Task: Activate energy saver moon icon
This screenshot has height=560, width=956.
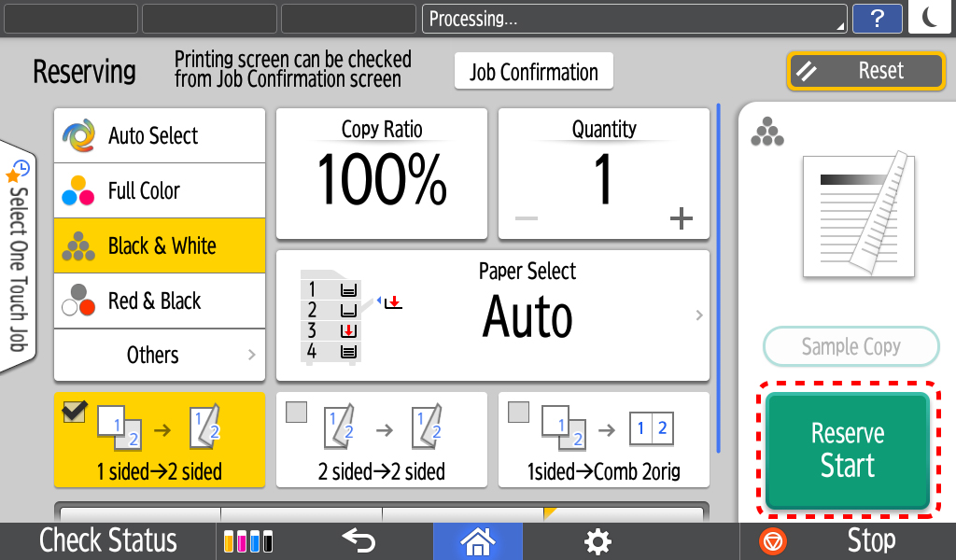Action: coord(931,17)
